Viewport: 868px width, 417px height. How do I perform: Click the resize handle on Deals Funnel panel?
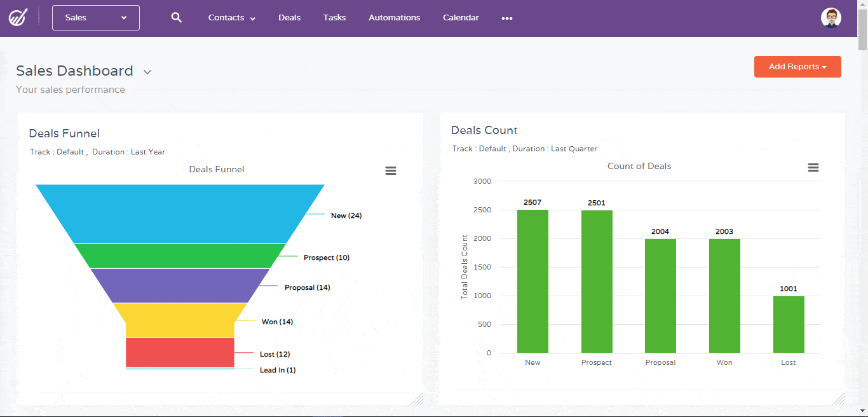click(x=418, y=399)
